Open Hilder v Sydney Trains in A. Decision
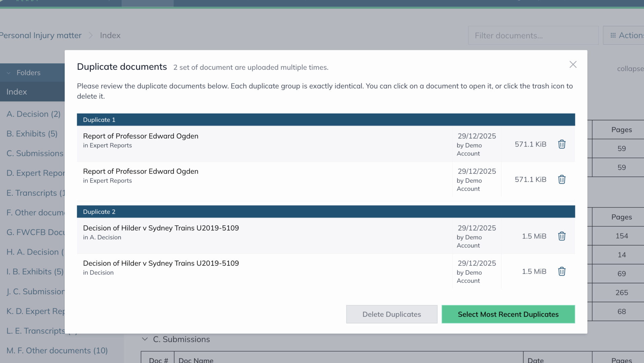 (160, 228)
